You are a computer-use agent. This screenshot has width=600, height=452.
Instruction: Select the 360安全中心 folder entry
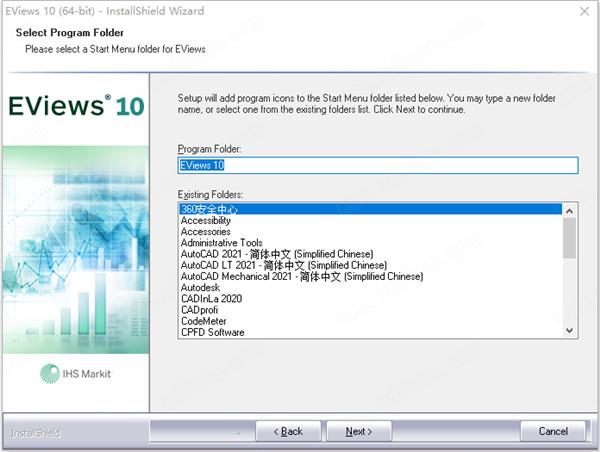point(370,209)
